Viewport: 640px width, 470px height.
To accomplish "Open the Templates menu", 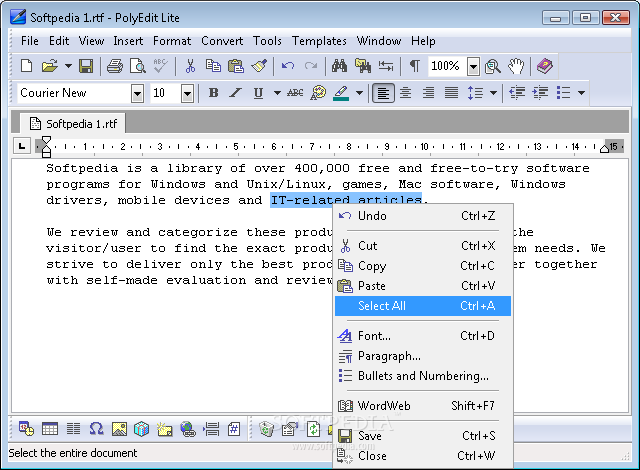I will (x=319, y=41).
